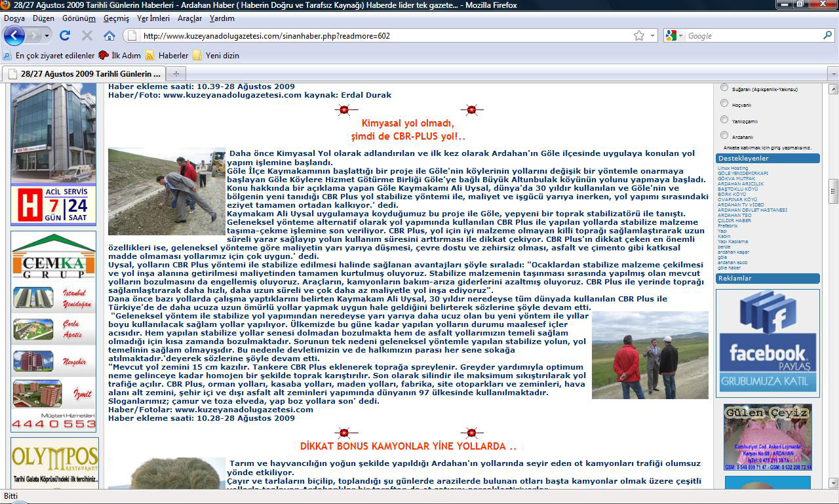The width and height of the screenshot is (839, 504).
Task: Click the magnifier search button
Action: [x=827, y=35]
